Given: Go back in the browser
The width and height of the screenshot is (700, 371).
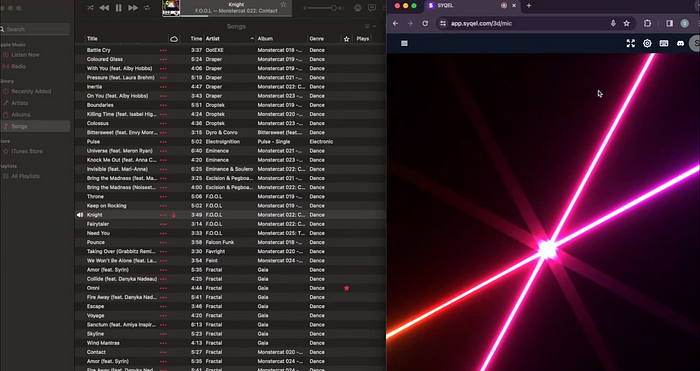Looking at the screenshot, I should [x=396, y=24].
